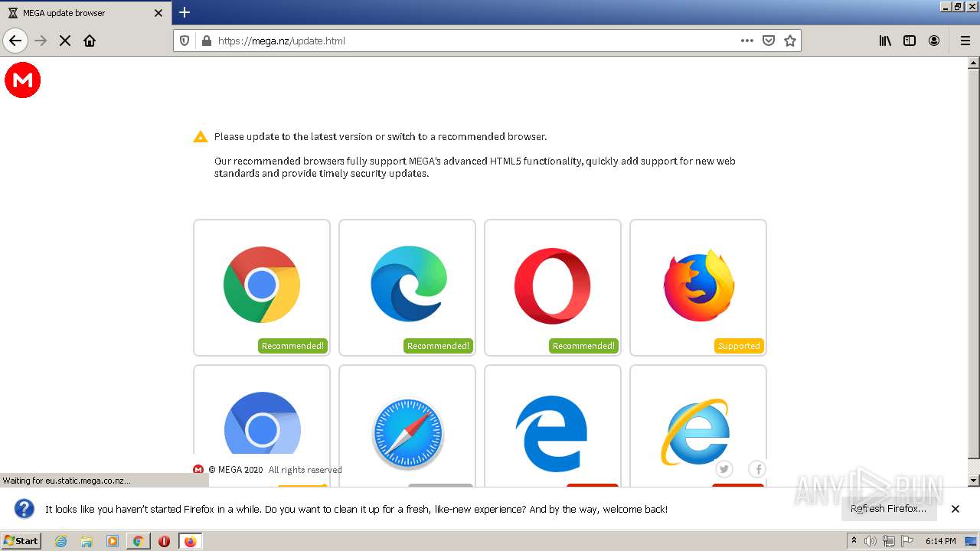Click the 6:14 PM taskbar clock
980x551 pixels.
pyautogui.click(x=940, y=541)
